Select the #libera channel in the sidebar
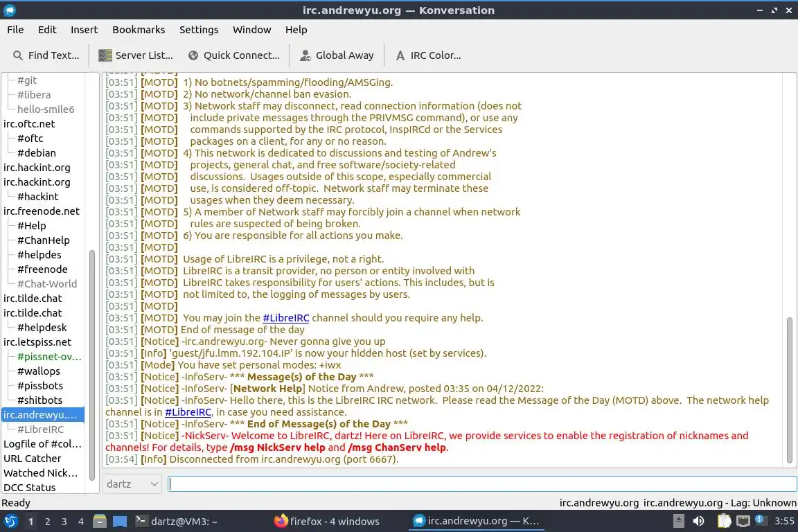Screen dimensions: 798x532 pos(33,95)
